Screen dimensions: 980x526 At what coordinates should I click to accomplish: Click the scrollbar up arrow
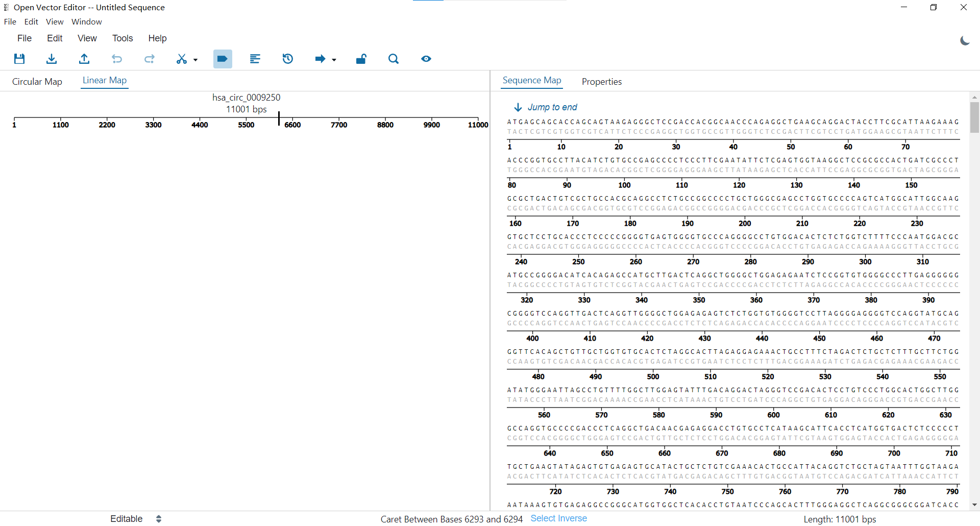974,97
